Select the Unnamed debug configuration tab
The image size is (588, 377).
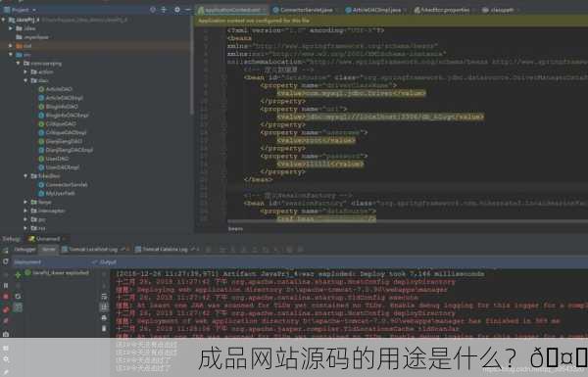pos(46,239)
